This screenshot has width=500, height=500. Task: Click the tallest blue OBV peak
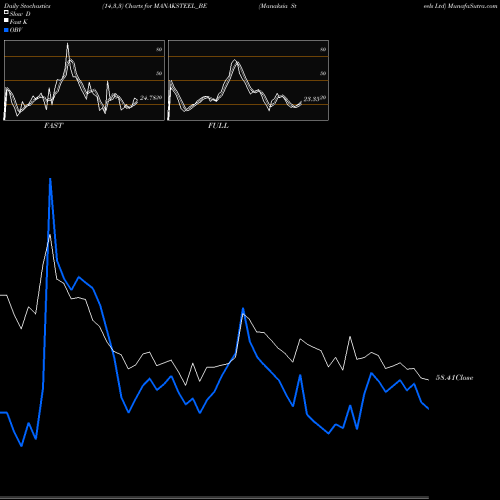[50, 180]
